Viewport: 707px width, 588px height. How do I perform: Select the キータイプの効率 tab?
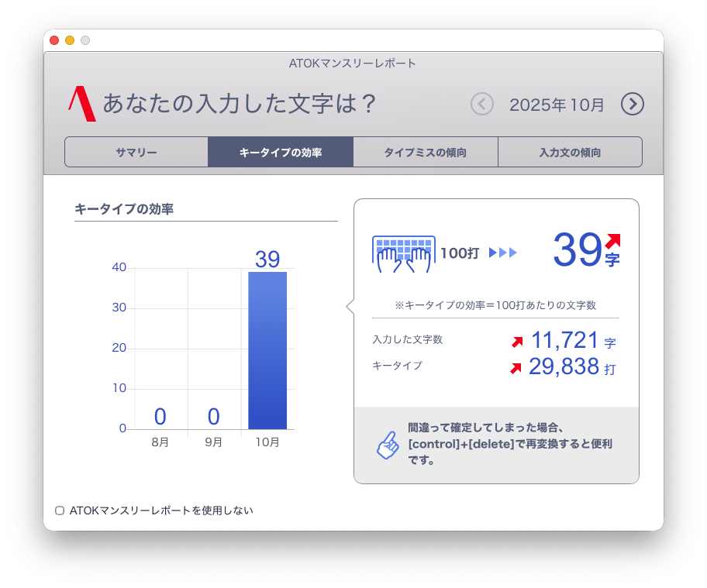coord(281,153)
